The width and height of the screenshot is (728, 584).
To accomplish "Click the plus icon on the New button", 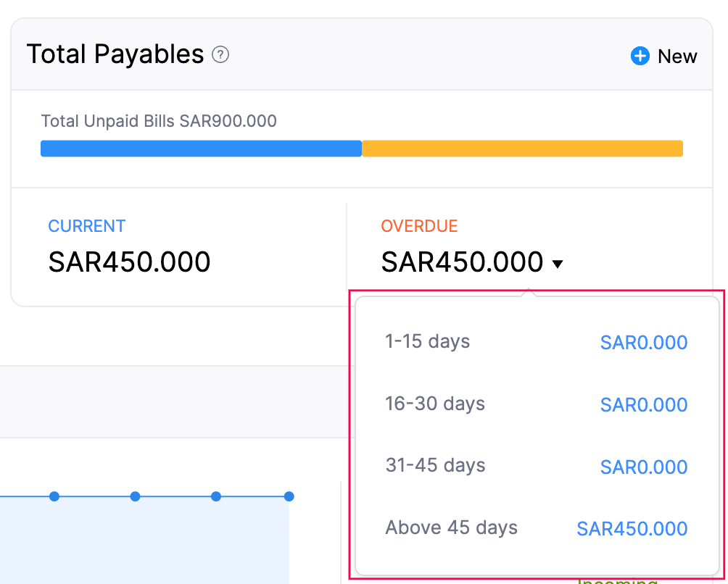I will [639, 56].
